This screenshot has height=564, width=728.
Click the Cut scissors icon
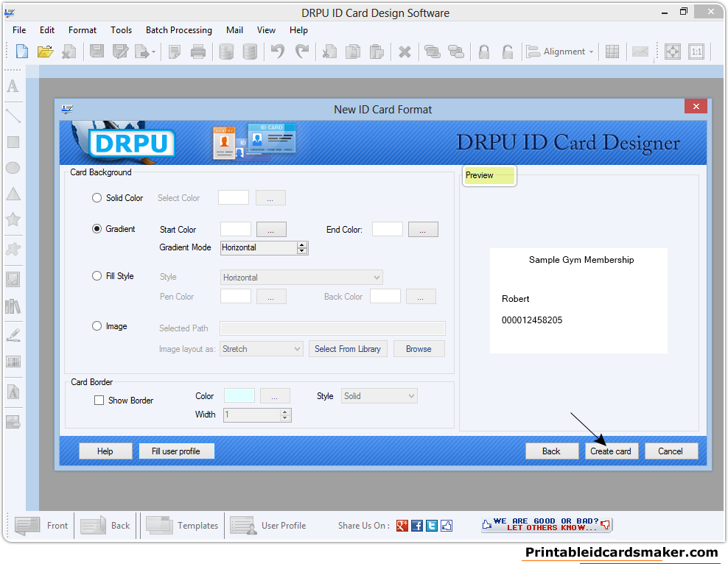coord(329,51)
